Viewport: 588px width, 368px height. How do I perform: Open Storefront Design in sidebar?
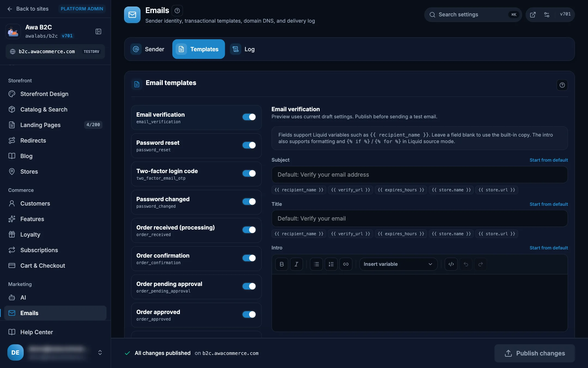(x=55, y=94)
